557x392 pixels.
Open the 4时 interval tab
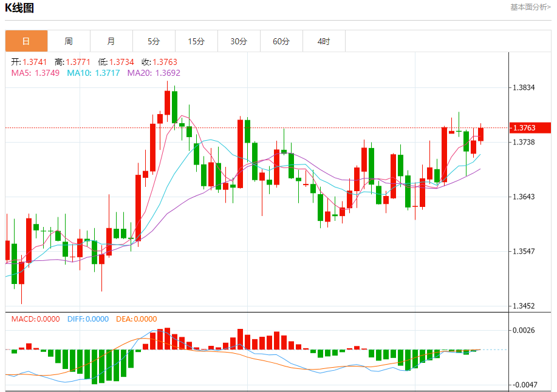point(324,41)
